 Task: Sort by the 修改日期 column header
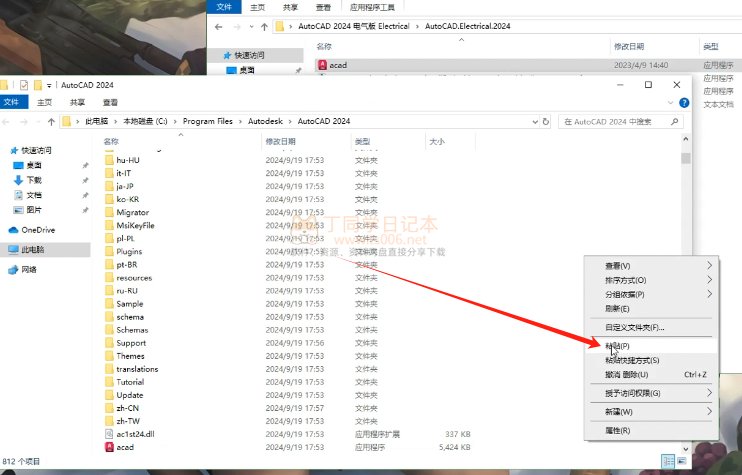click(x=280, y=142)
